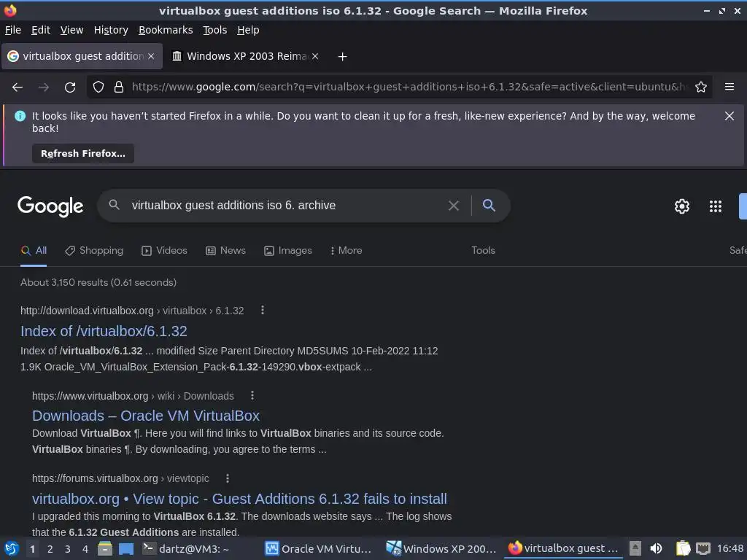Switch to workspace 3
The image size is (747, 560).
(x=68, y=549)
